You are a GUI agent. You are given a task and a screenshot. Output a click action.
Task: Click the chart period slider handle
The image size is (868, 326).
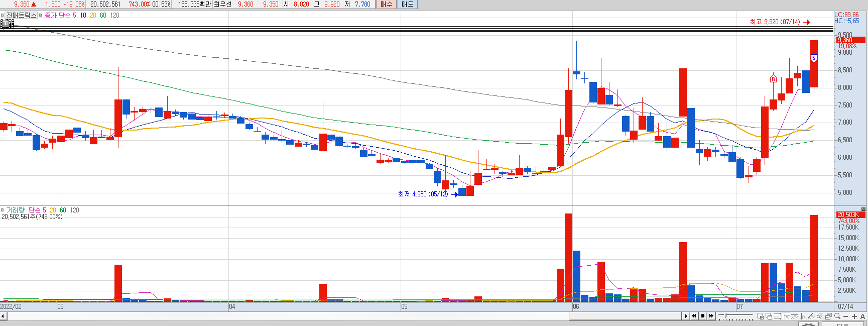click(725, 315)
